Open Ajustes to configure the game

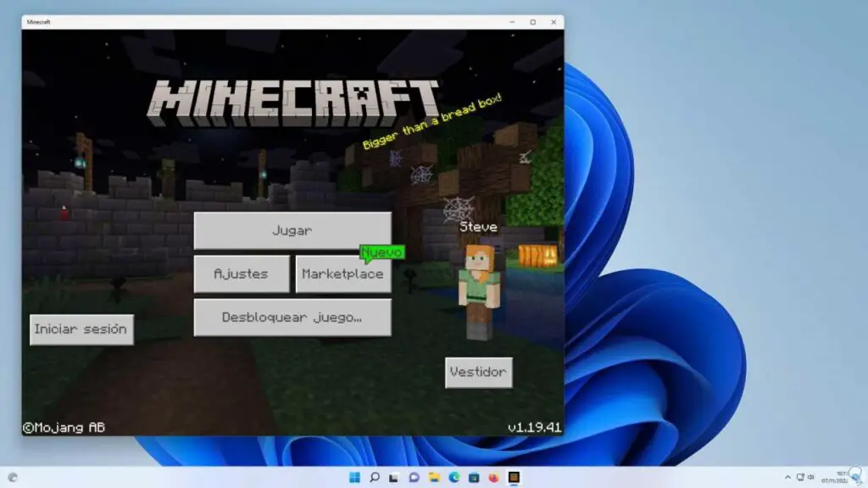[x=241, y=274]
